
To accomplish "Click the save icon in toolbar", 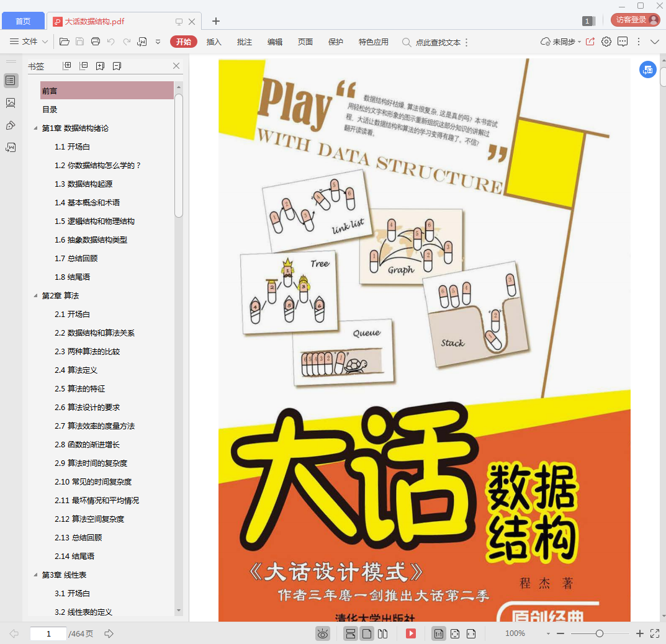I will 80,42.
